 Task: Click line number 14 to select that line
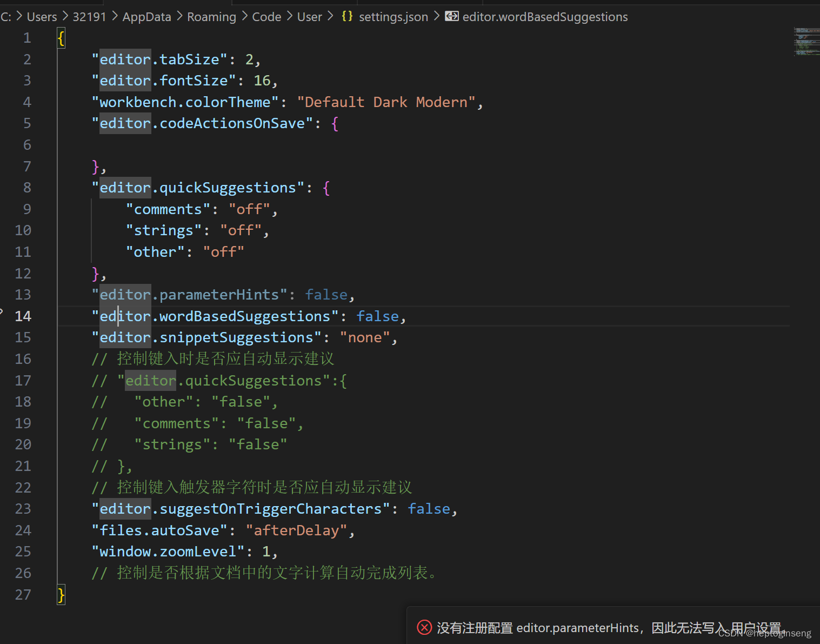point(23,316)
